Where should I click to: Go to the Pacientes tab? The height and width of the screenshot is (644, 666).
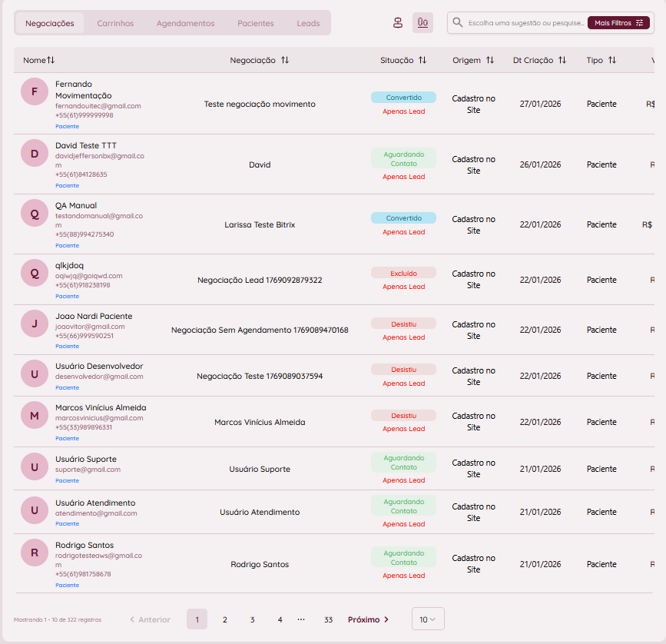(256, 23)
